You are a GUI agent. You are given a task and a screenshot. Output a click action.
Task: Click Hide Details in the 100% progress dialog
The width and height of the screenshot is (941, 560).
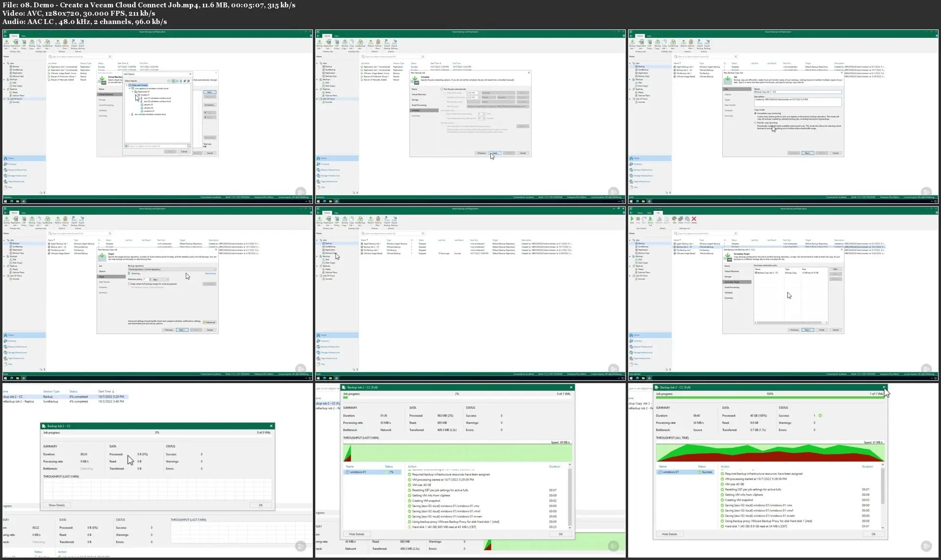(669, 534)
